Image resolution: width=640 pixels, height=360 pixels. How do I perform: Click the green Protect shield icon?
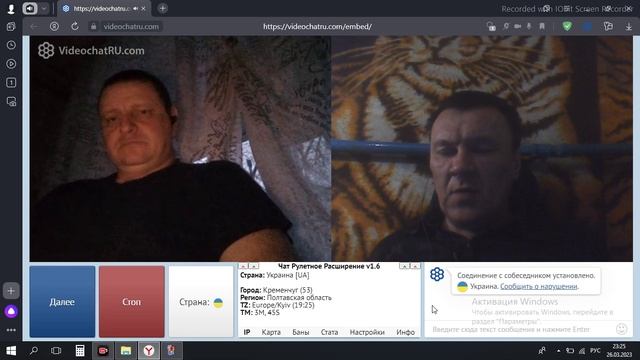click(567, 26)
